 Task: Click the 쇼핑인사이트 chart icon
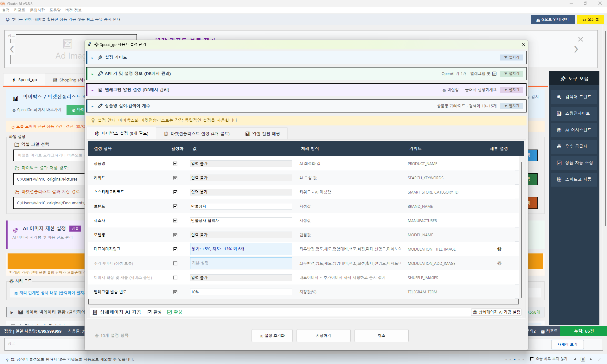click(559, 113)
